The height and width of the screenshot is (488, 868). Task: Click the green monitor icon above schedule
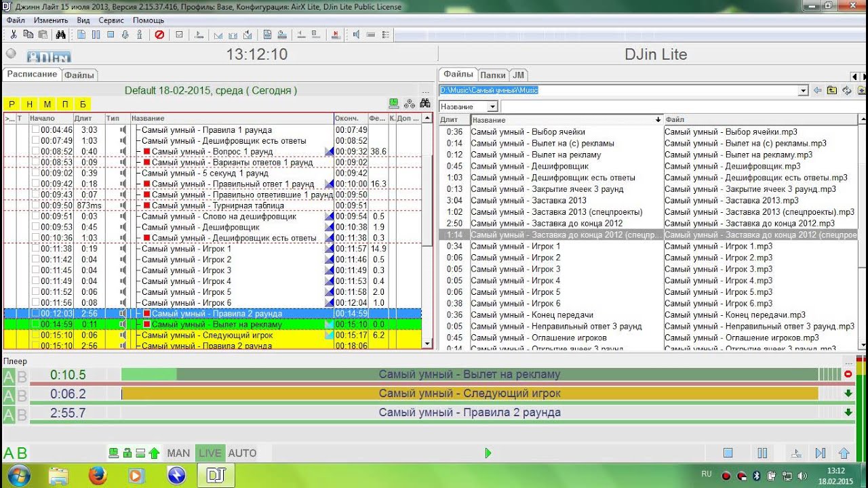click(x=393, y=103)
